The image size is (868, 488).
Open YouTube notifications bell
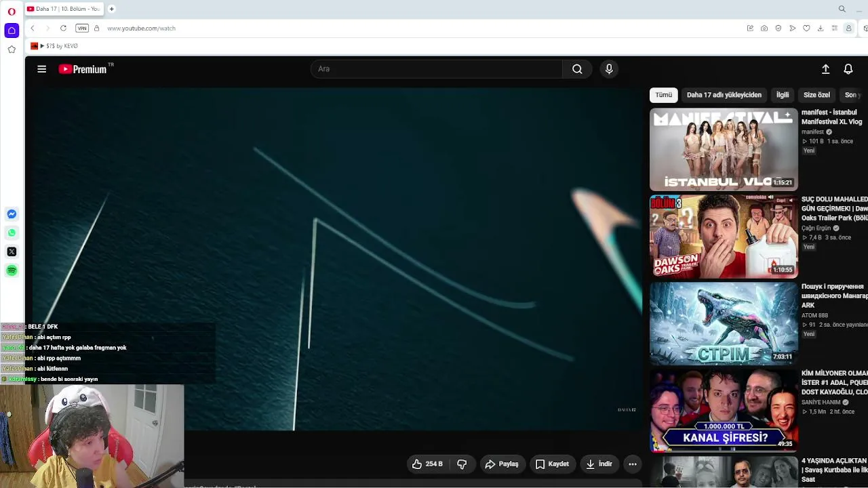848,69
